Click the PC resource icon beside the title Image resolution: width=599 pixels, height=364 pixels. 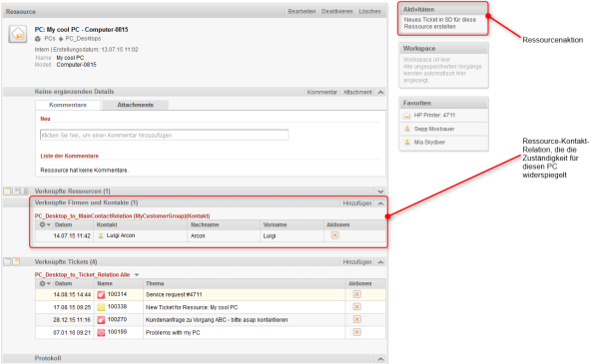pos(18,34)
